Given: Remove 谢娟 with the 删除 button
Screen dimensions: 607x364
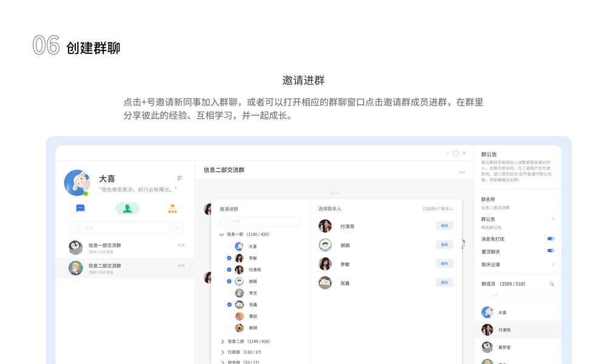Looking at the screenshot, I should (x=444, y=244).
